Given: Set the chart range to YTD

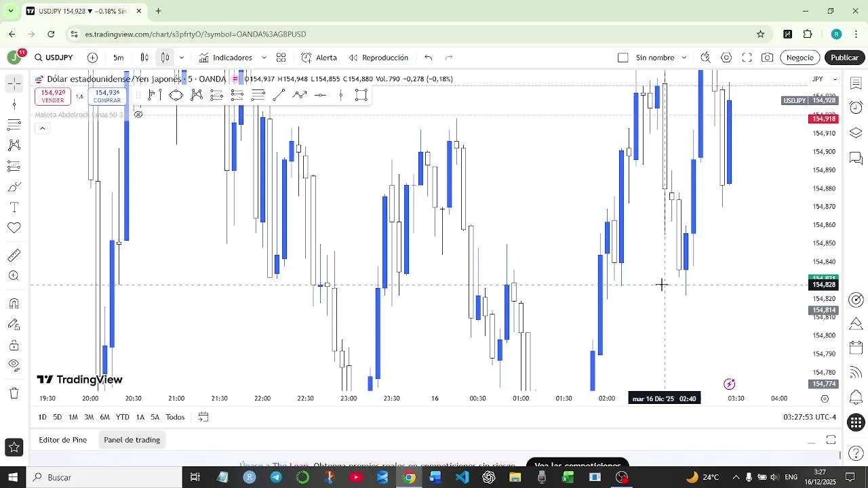Looking at the screenshot, I should (122, 417).
